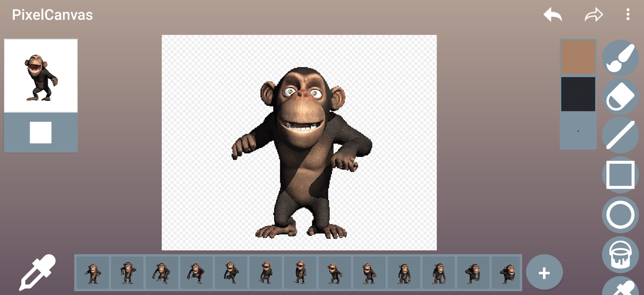Redo the last undone action

pos(593,15)
